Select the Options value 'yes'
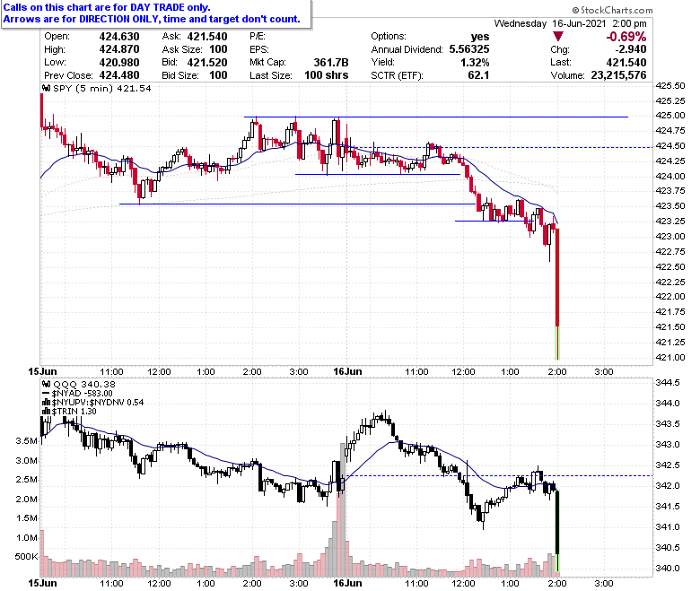The width and height of the screenshot is (700, 591). click(x=480, y=37)
